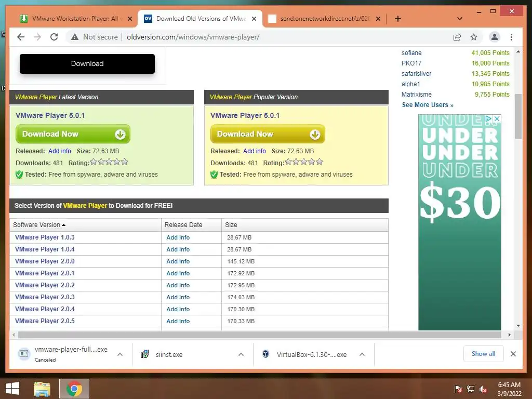Open VMware Player 2.0.2 link
Screen dimensions: 532x399
click(x=45, y=285)
